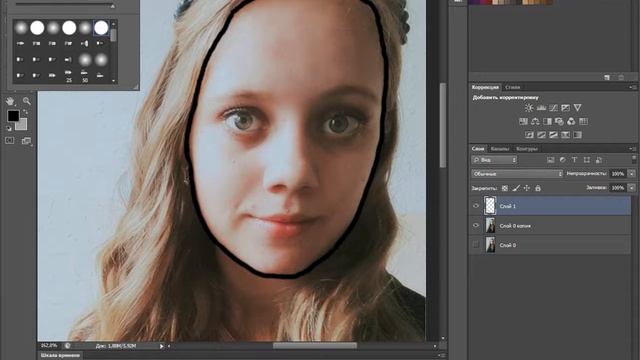
Task: Switch to the Каналы tab
Action: (500, 149)
